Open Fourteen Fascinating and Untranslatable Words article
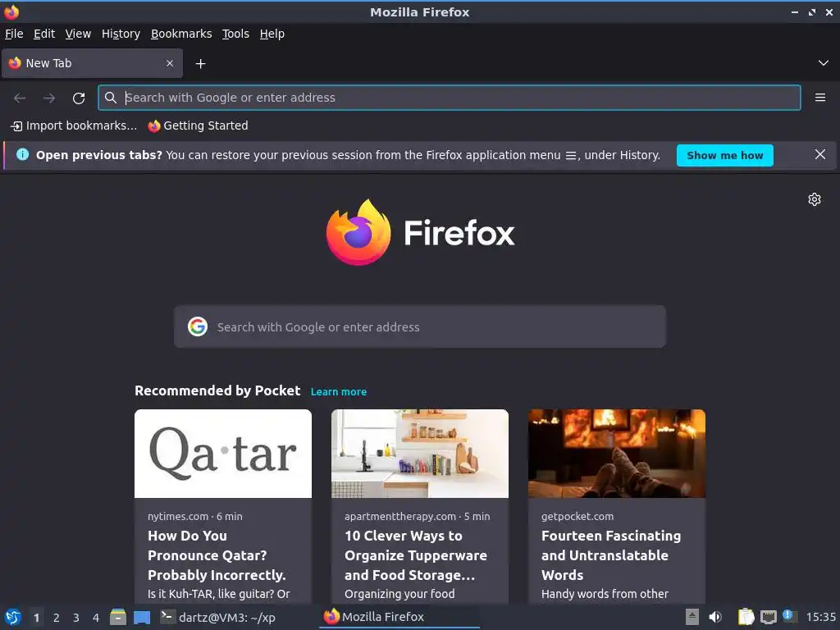This screenshot has height=630, width=840. point(610,555)
